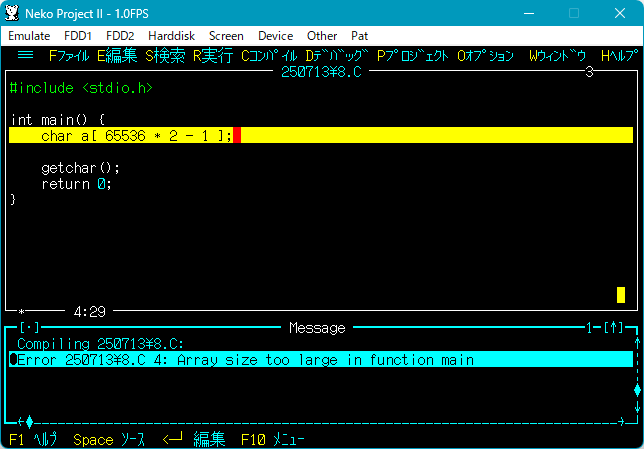The height and width of the screenshot is (449, 644).
Task: Open the ≡ system menu in IDE
Action: coord(25,55)
